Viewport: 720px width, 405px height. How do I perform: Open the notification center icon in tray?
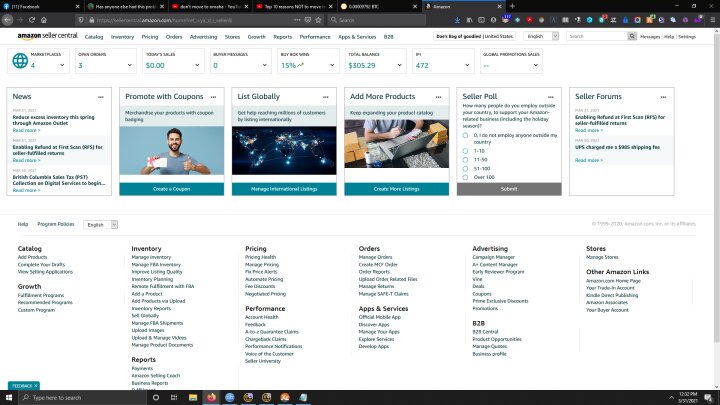pos(709,398)
